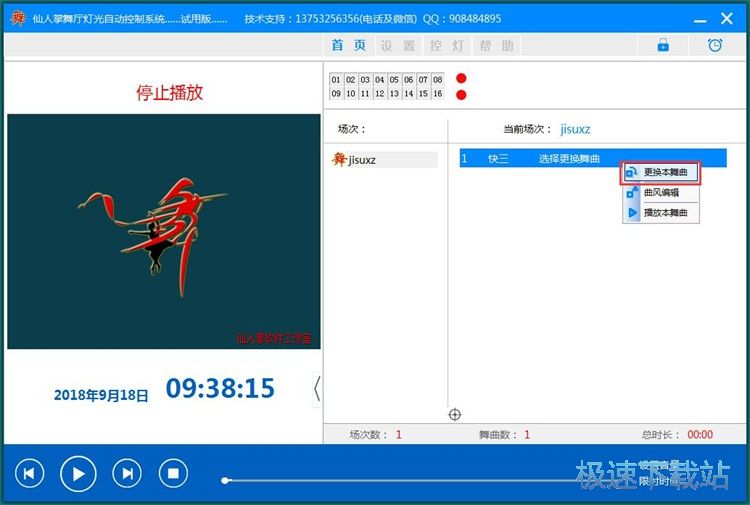Viewport: 750px width, 505px height.
Task: Choose 曲风编辑 from context menu
Action: coord(661,192)
